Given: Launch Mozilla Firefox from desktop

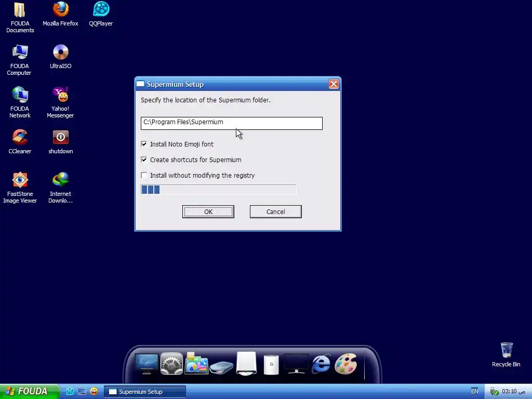Looking at the screenshot, I should point(60,14).
